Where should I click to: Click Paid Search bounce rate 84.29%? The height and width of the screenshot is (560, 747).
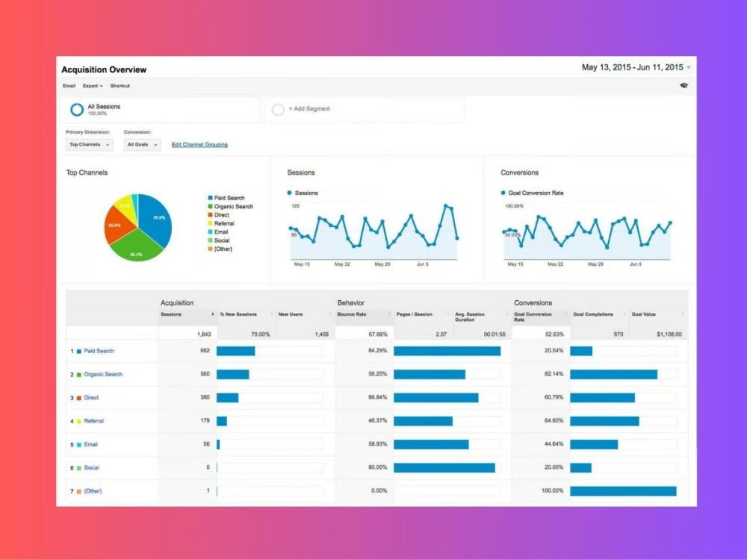(x=378, y=350)
